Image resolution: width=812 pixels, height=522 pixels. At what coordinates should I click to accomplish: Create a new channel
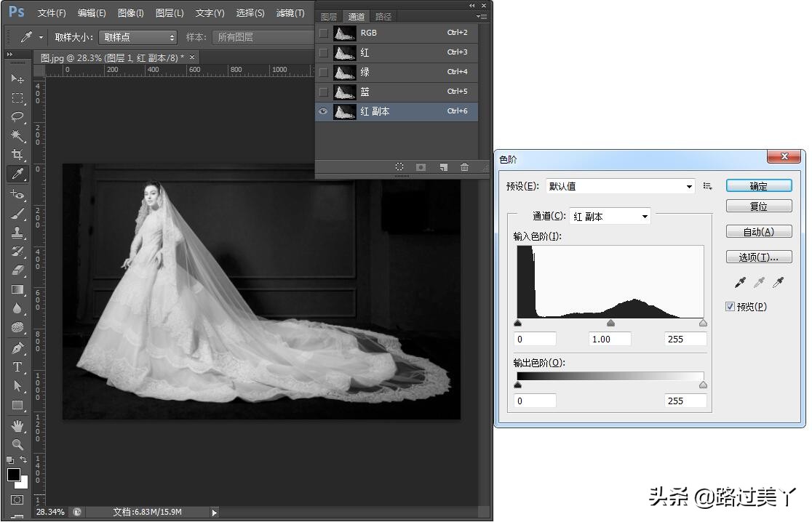(x=443, y=166)
